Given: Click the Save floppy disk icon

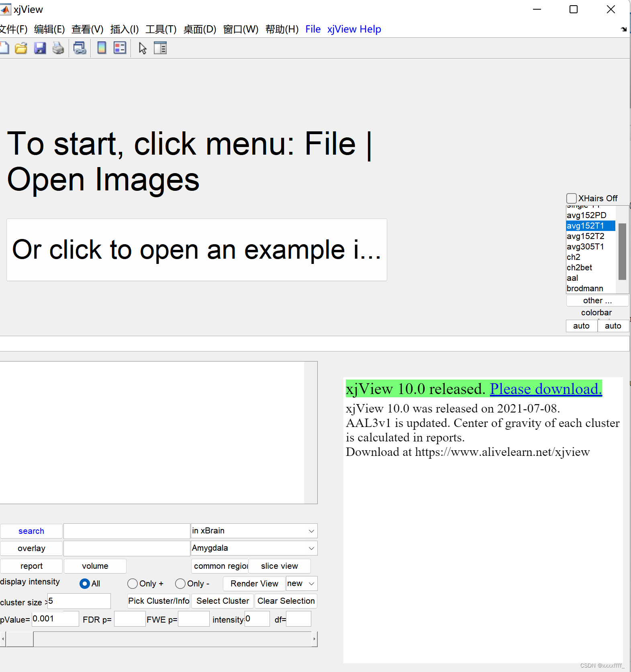Looking at the screenshot, I should [x=40, y=48].
